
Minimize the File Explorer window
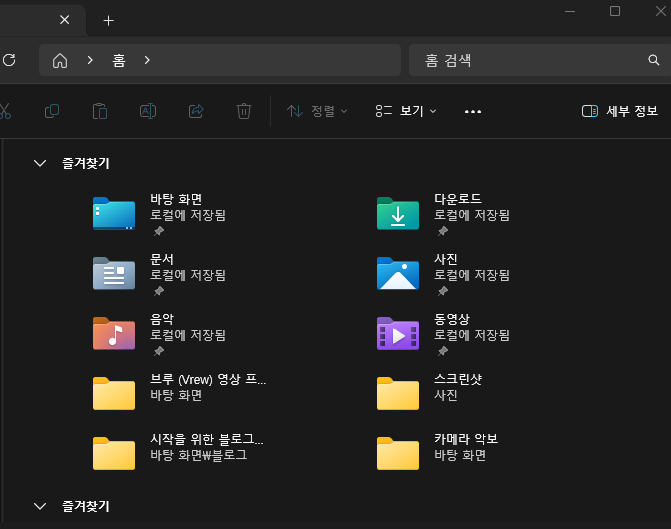[x=570, y=11]
